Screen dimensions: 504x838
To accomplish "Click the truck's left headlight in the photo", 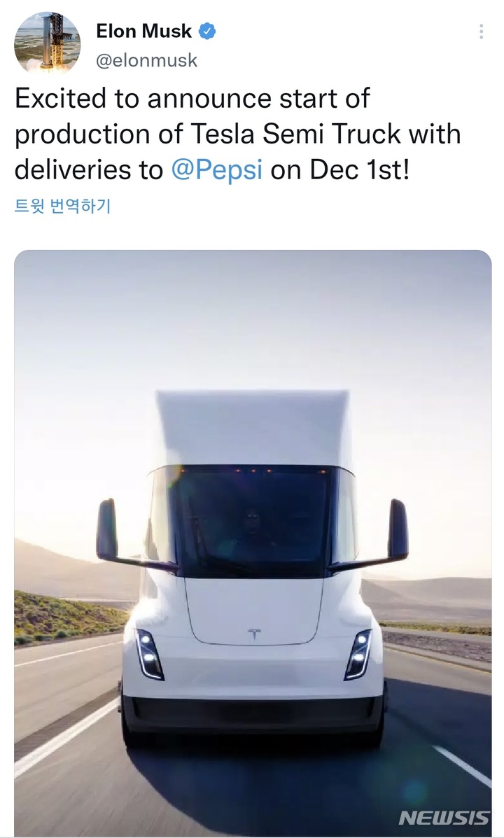I will coord(150,655).
